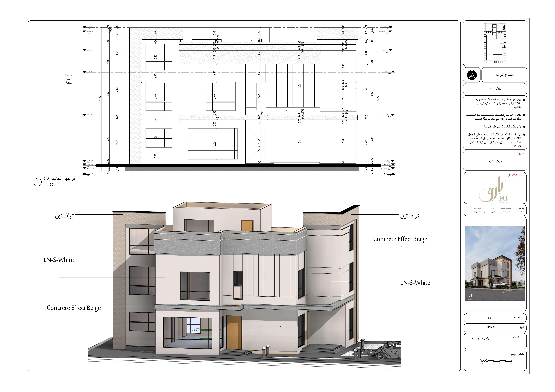Select the 'ملاحظات' notes heading
Image resolution: width=555 pixels, height=392 pixels.
point(495,89)
